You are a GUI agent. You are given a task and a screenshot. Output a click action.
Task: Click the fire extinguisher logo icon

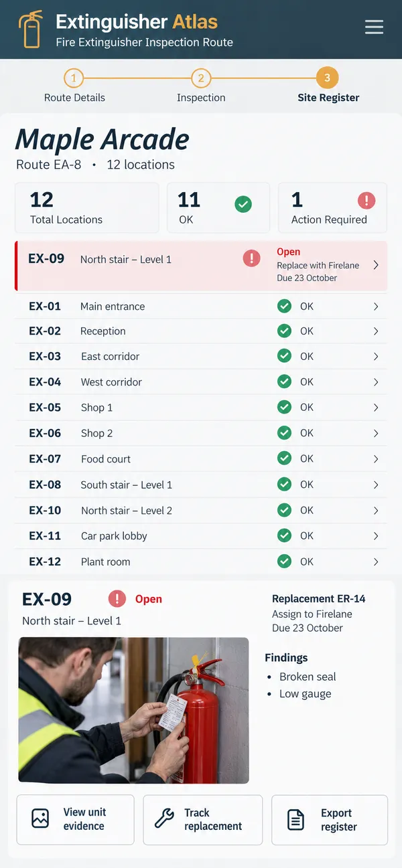point(31,29)
